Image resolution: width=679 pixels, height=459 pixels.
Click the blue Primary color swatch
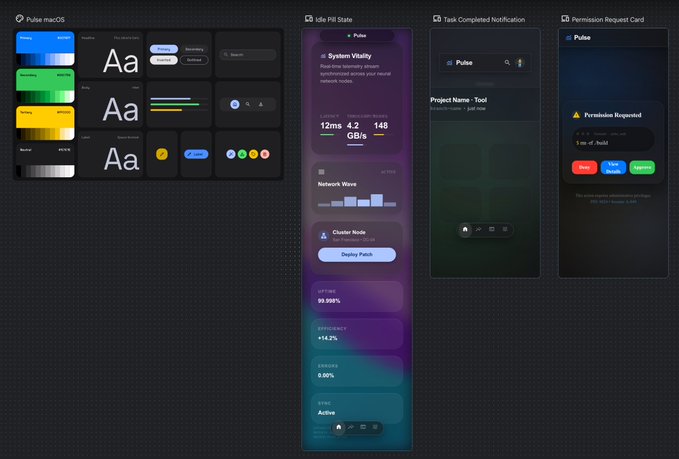(x=45, y=48)
